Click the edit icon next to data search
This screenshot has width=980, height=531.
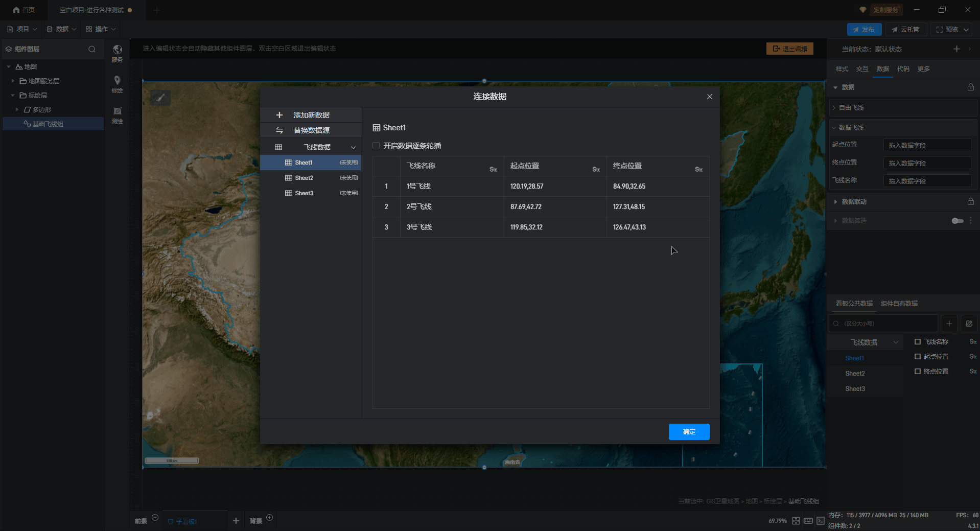click(969, 324)
